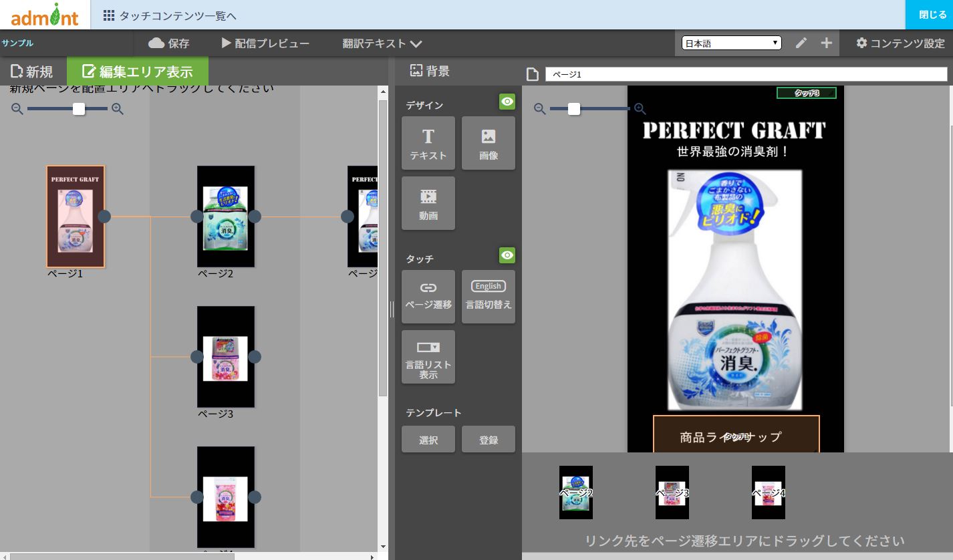The width and height of the screenshot is (953, 560).
Task: Select ページ3 link target thumbnail
Action: pos(672,493)
